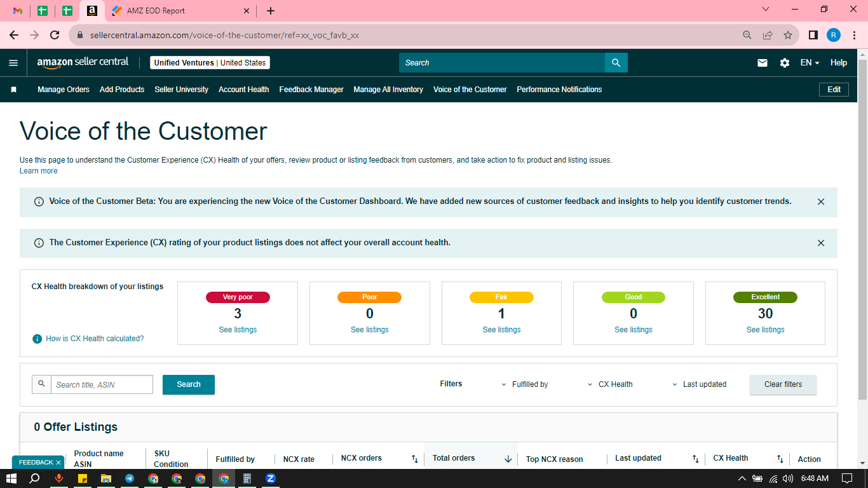Sort by Last updated column
This screenshot has height=488, width=868.
[x=696, y=459]
